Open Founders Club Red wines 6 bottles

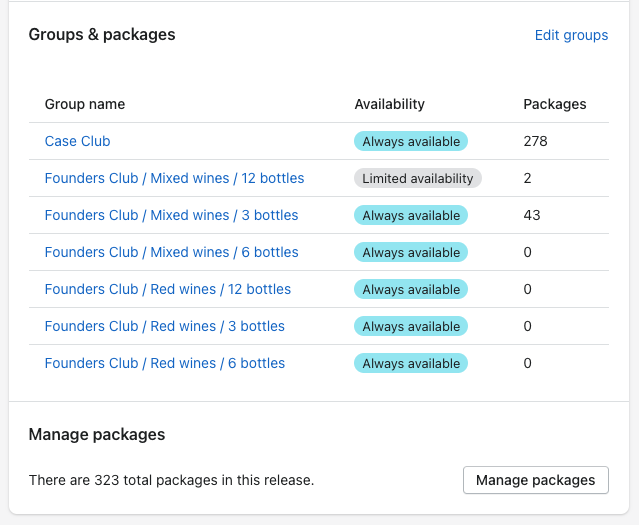tap(165, 363)
